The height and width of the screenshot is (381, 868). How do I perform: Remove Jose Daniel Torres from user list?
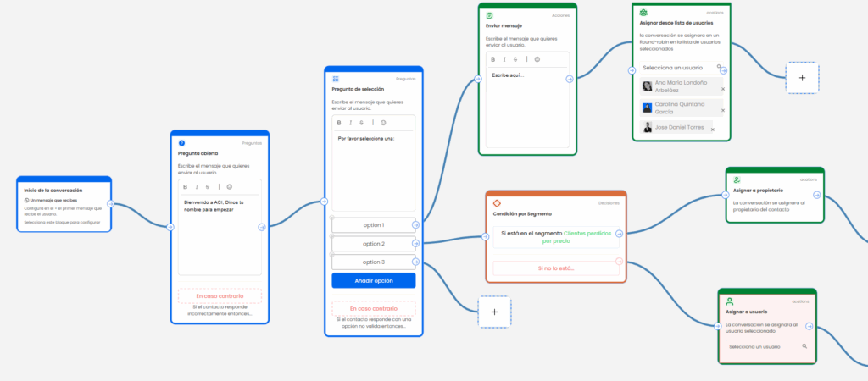(712, 130)
